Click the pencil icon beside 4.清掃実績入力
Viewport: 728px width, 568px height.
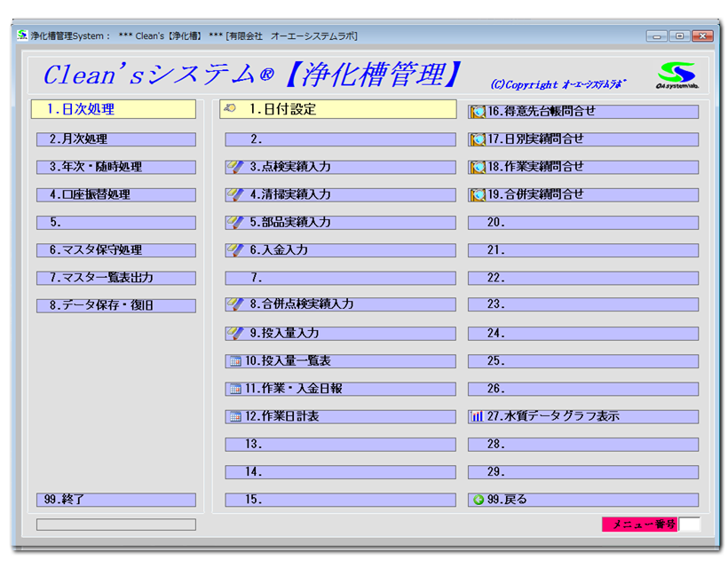tap(235, 195)
